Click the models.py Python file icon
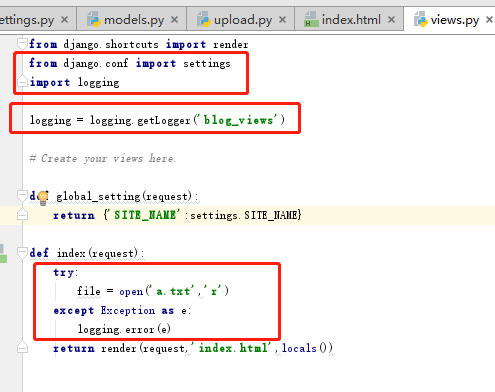495x392 pixels. tap(94, 19)
